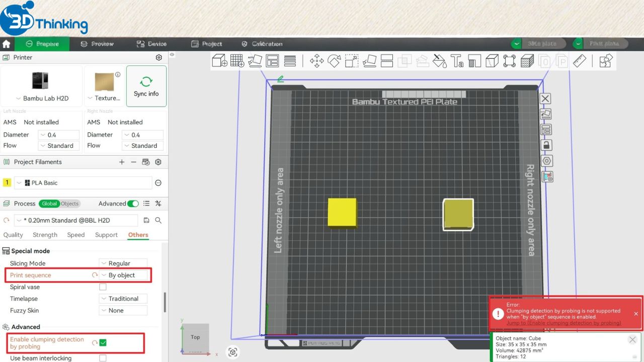Viewport: 644px width, 362px height.
Task: Lock the plate with padlock icon
Action: point(546,145)
